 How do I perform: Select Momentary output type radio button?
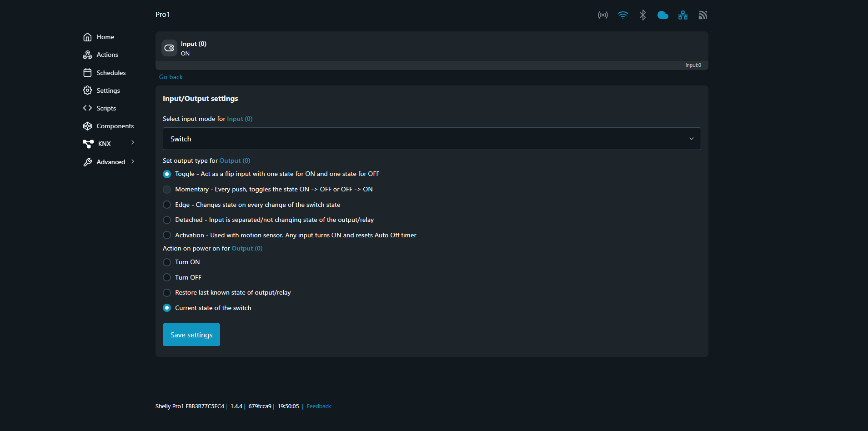[167, 190]
